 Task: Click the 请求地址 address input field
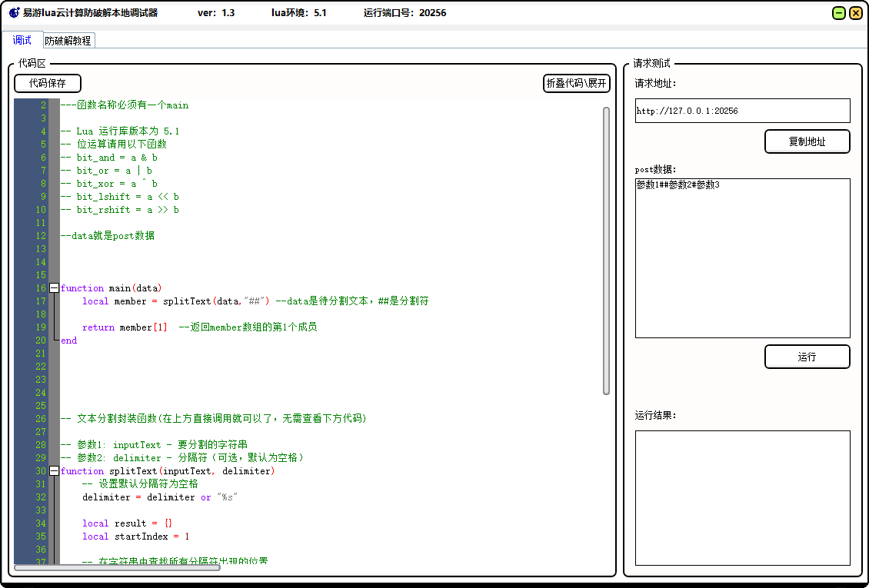(741, 110)
